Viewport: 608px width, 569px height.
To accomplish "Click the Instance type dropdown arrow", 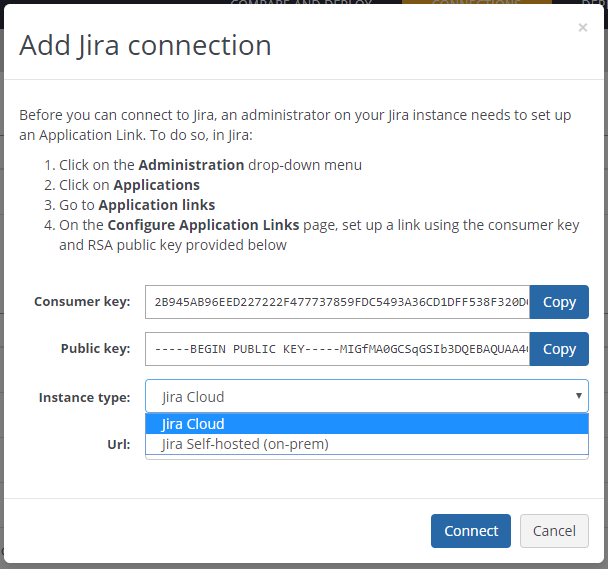I will 578,396.
